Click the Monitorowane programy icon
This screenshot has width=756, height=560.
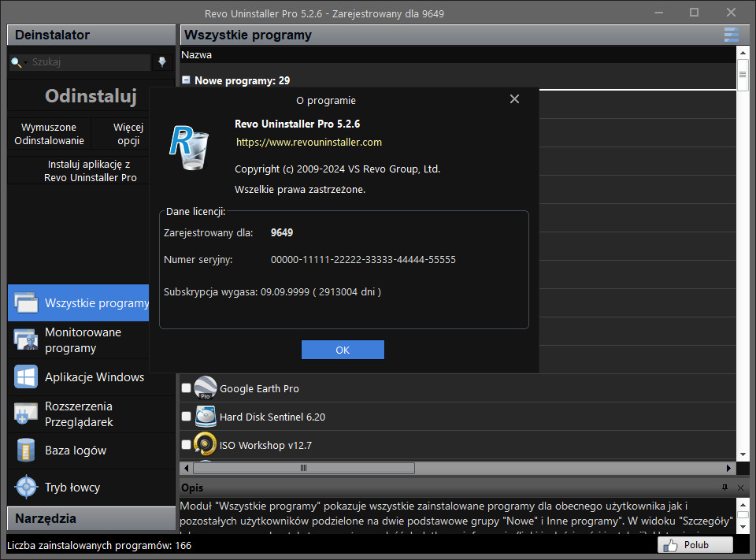pos(26,340)
